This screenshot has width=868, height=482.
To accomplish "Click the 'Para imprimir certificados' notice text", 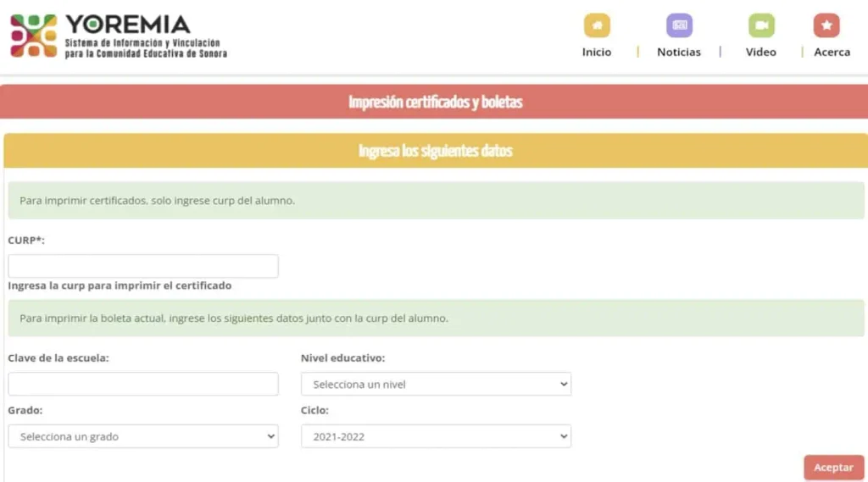I will [157, 200].
